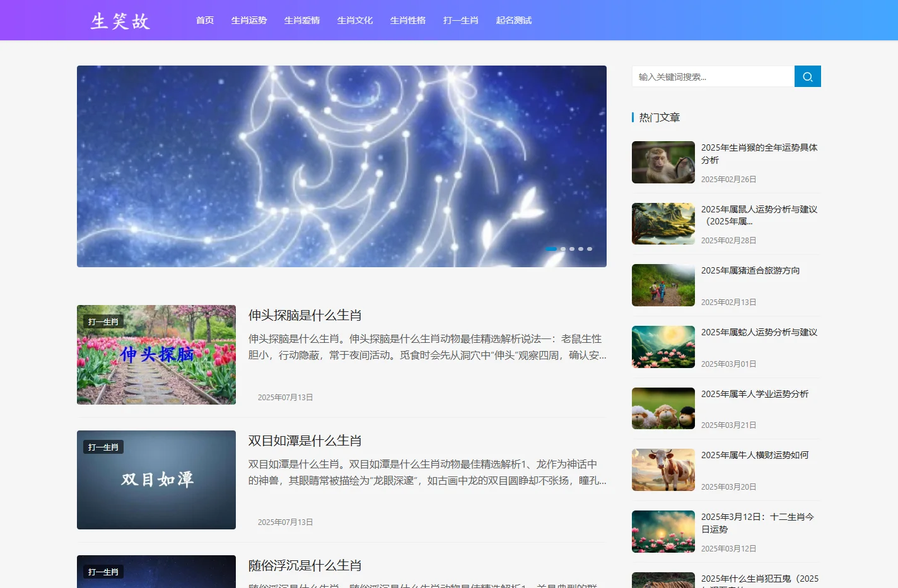Viewport: 898px width, 588px height.
Task: Open 2025年生肖猴的全年运势具体分析
Action: (x=759, y=154)
